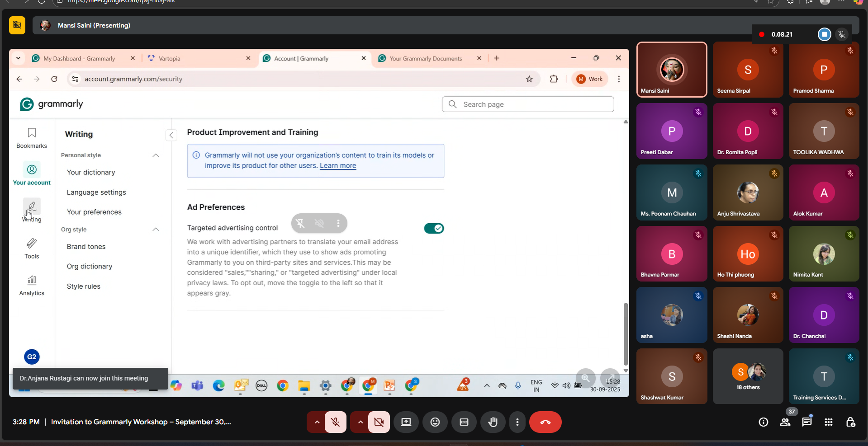Open meeting details info icon

[x=763, y=422]
